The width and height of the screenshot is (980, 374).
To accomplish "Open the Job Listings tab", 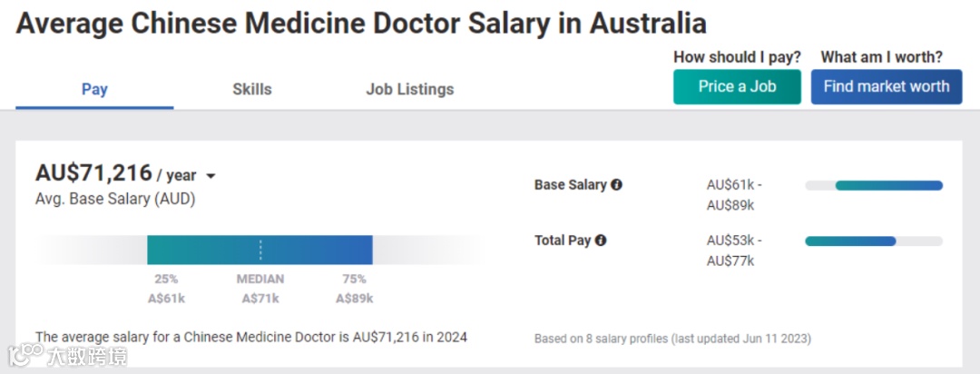I will 409,89.
